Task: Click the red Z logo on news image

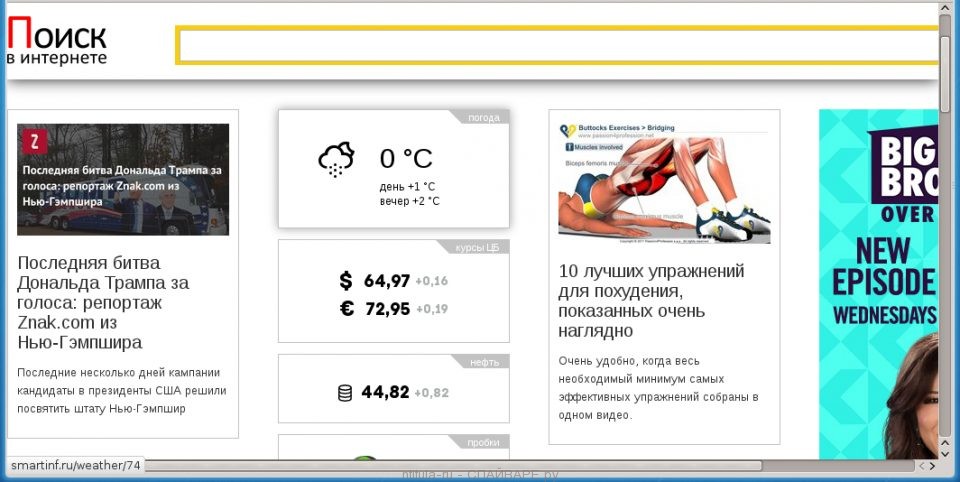Action: pyautogui.click(x=34, y=141)
